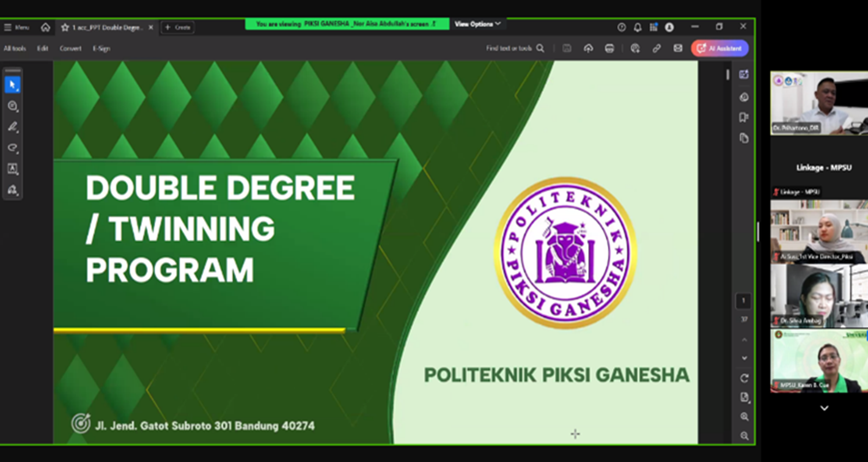Click the current page number box 1

point(743,301)
